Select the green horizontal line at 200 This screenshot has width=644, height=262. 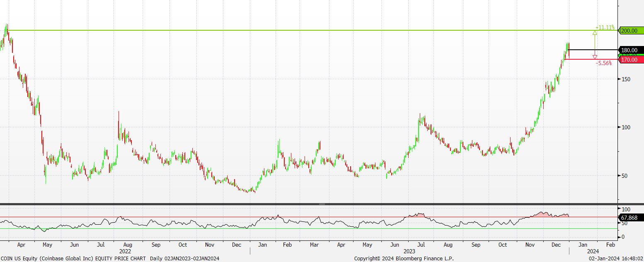290,30
